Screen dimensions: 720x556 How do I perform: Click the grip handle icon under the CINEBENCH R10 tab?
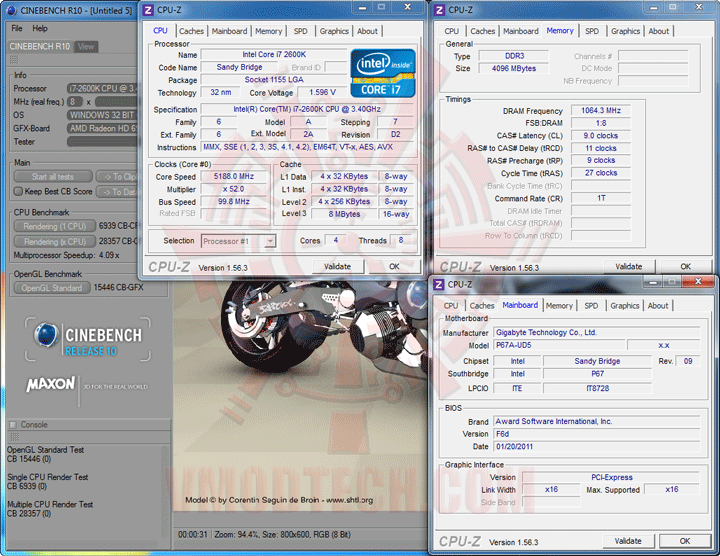click(x=14, y=60)
